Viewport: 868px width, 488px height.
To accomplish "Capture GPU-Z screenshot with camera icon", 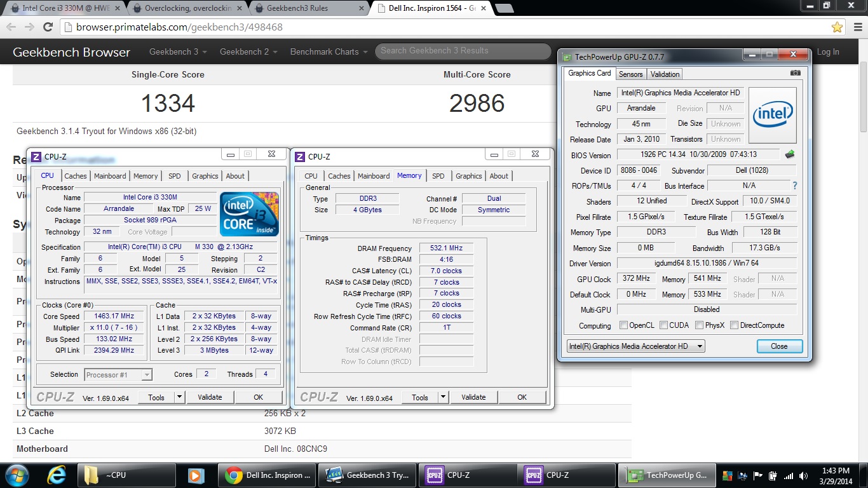I will point(796,73).
